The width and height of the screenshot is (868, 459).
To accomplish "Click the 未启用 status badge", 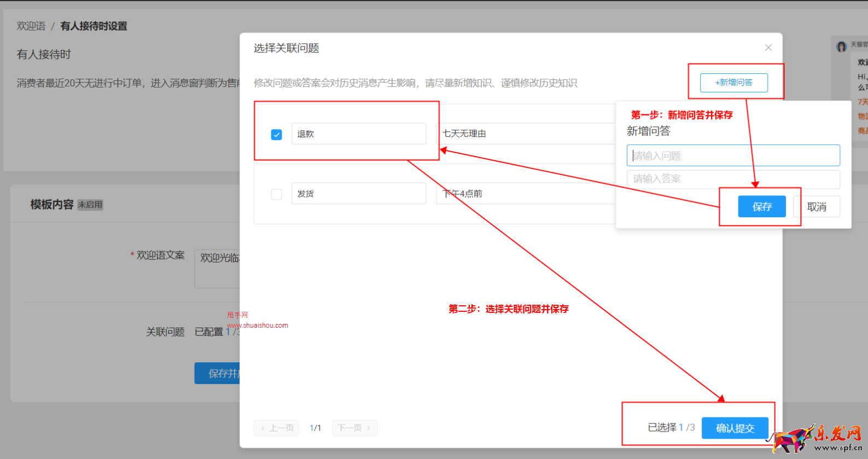I will (90, 205).
